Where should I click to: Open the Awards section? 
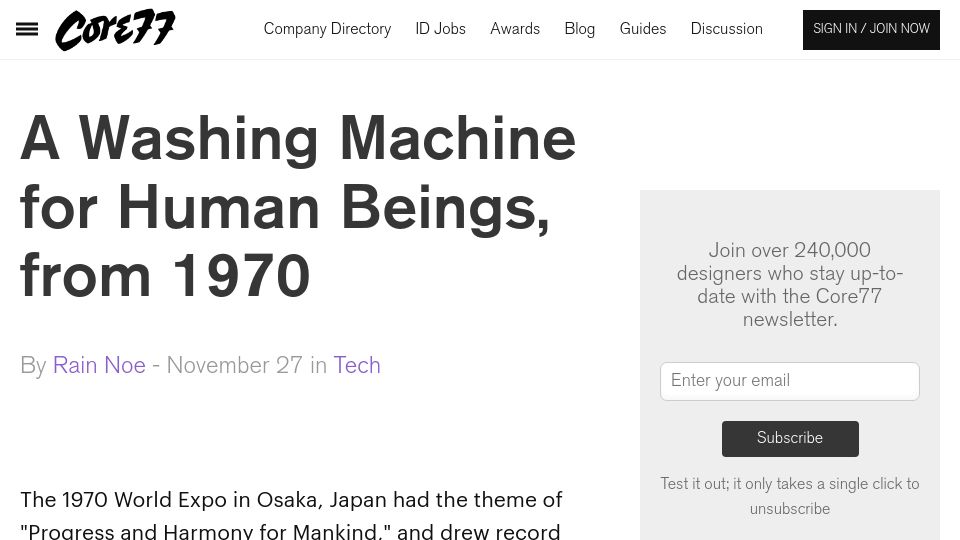(515, 29)
